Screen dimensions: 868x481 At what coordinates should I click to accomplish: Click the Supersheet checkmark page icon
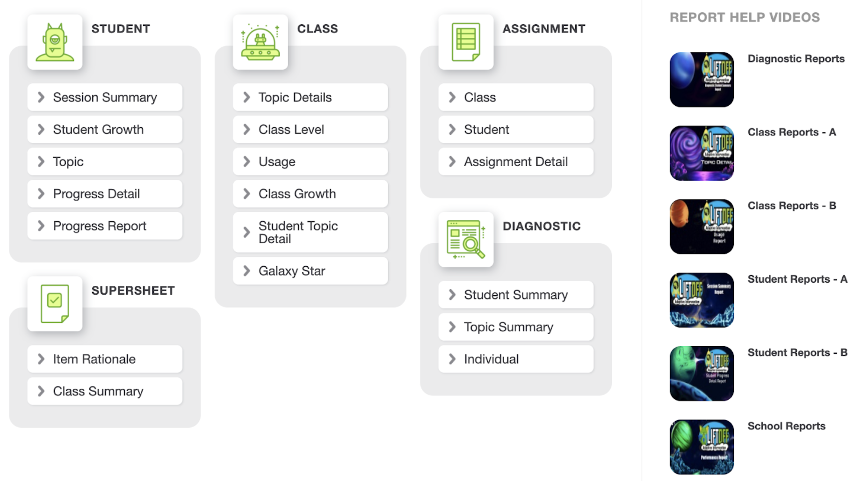[x=55, y=304]
